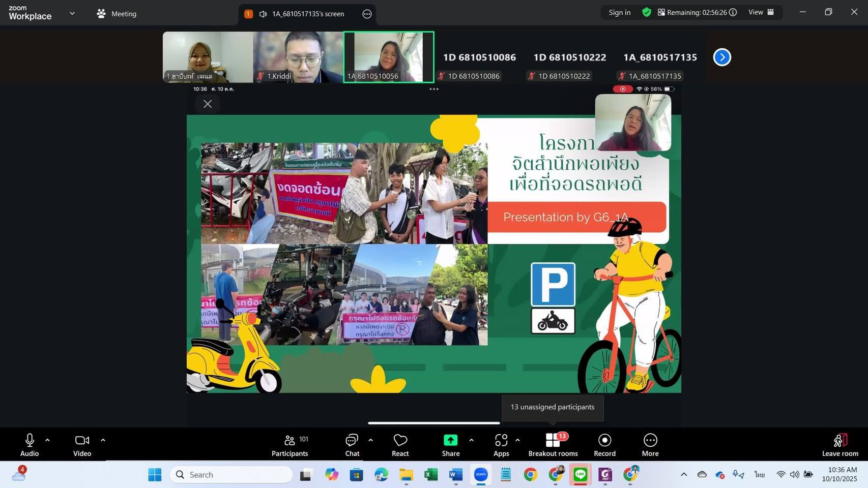This screenshot has height=488, width=868.
Task: Open the Meeting tab
Action: pyautogui.click(x=117, y=14)
